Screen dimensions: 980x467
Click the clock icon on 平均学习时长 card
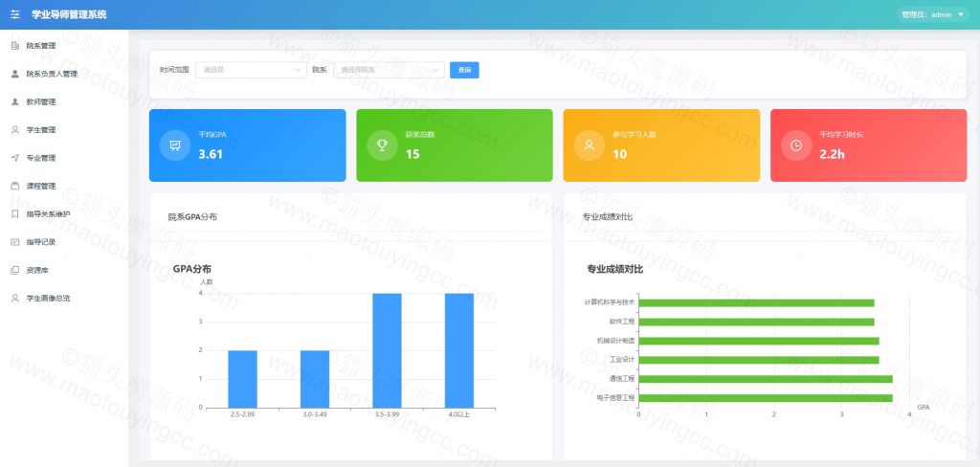796,145
